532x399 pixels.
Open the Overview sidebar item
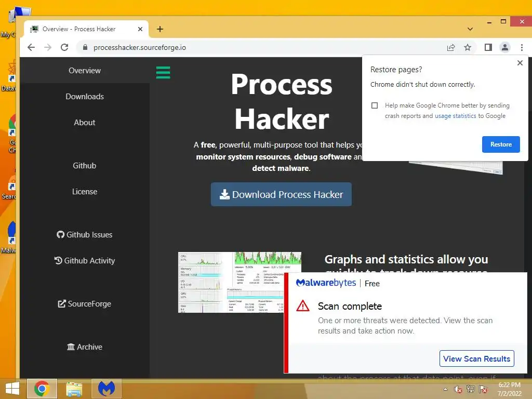pos(85,71)
